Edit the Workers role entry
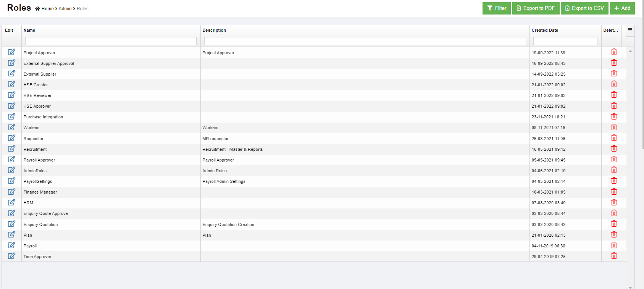 (x=11, y=127)
